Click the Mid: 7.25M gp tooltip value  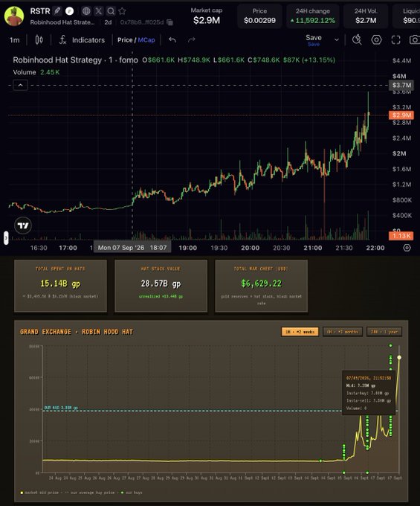pyautogui.click(x=361, y=385)
